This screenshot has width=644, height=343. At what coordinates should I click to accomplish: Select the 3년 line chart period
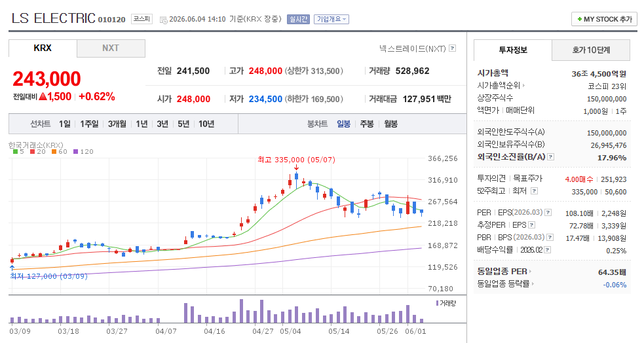point(162,124)
